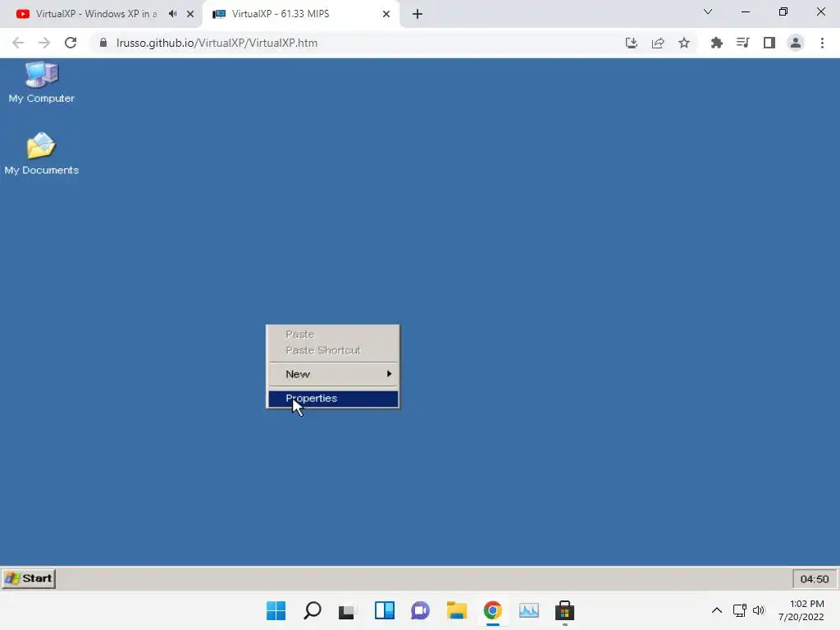
Task: Bookmark this page with the star icon
Action: [684, 43]
